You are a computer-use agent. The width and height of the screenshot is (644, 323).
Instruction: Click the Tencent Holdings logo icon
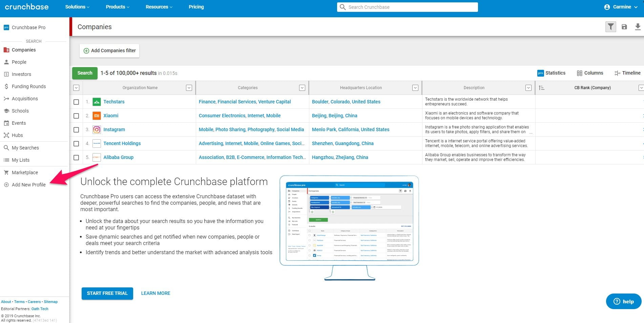(97, 143)
